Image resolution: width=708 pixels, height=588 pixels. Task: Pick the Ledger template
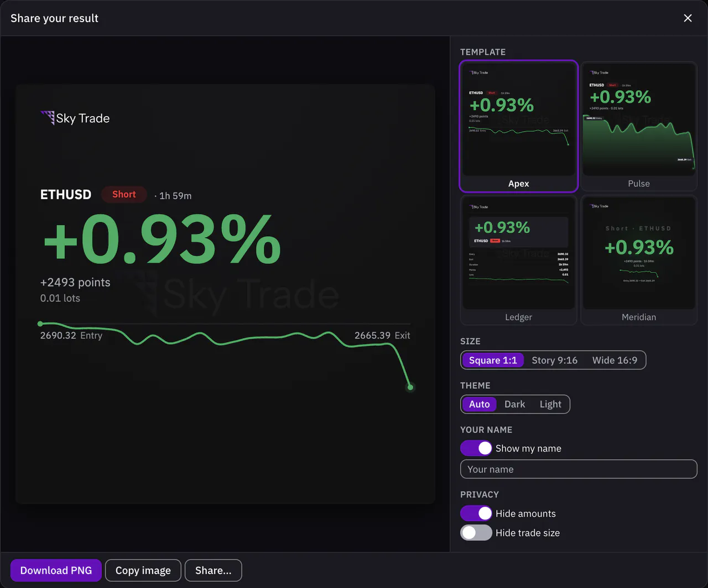click(519, 260)
